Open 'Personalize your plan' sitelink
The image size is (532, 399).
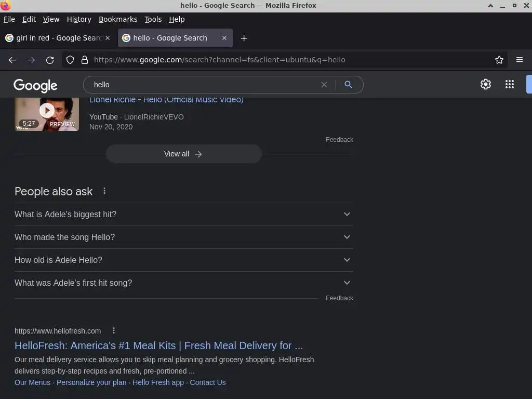(x=91, y=382)
